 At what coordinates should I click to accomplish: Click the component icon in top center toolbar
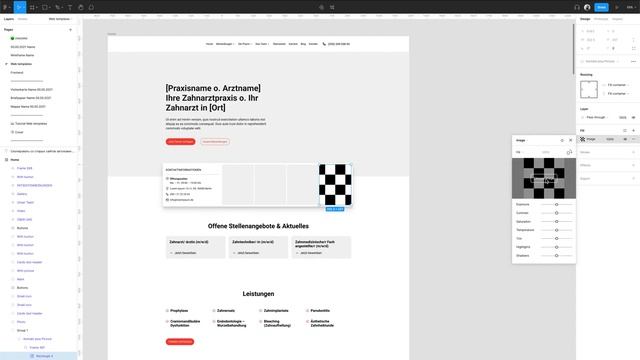pyautogui.click(x=321, y=7)
